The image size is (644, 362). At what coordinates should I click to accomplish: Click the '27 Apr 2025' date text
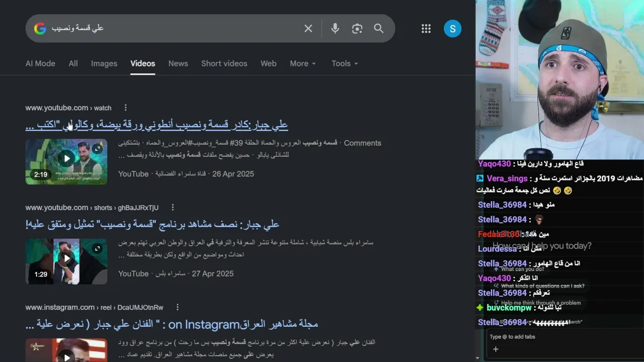pos(213,274)
